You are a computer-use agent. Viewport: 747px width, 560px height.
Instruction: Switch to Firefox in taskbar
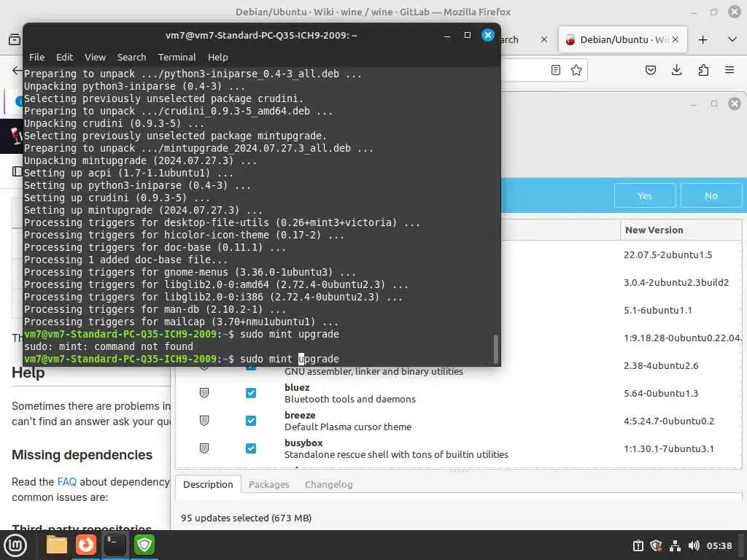[x=86, y=545]
